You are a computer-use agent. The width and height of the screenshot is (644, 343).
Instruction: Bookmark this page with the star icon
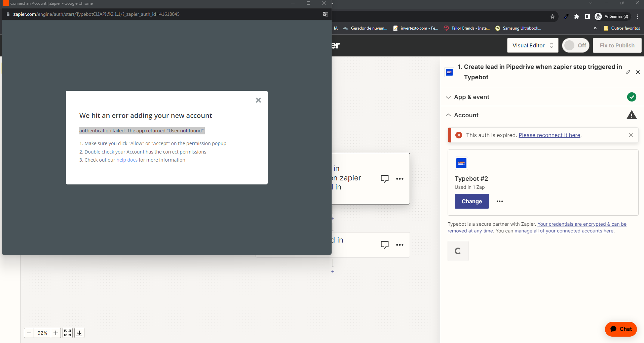pyautogui.click(x=552, y=16)
